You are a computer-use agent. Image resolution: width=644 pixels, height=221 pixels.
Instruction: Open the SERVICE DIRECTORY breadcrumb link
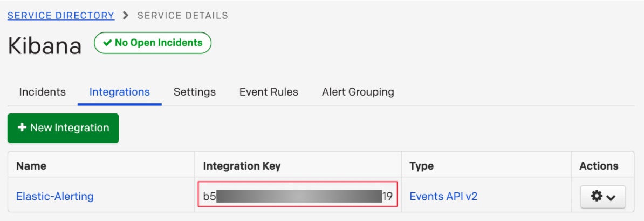(x=60, y=16)
